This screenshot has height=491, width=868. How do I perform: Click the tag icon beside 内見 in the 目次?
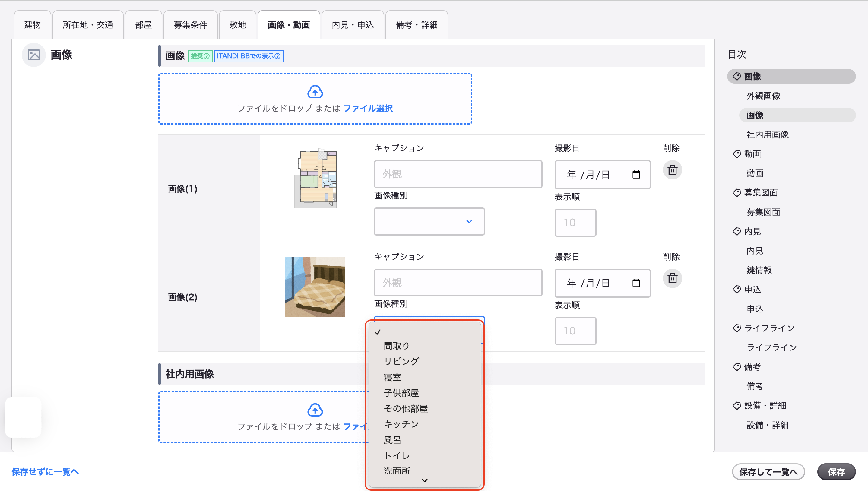tap(737, 231)
